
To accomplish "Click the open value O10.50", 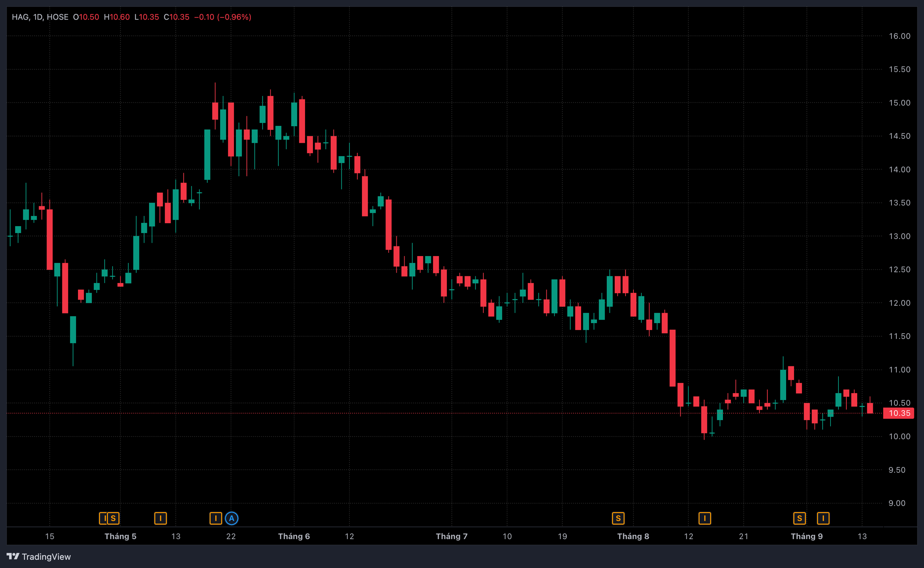I will pos(86,17).
